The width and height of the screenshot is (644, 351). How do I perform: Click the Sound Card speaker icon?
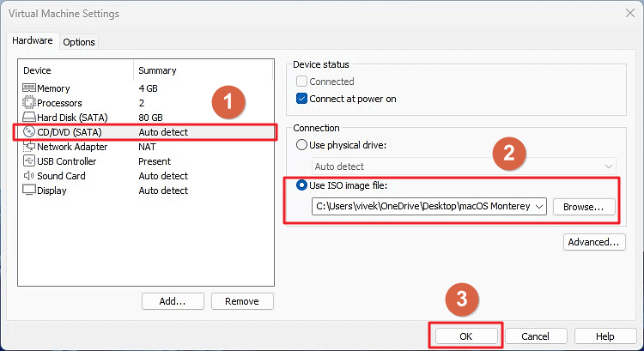28,176
